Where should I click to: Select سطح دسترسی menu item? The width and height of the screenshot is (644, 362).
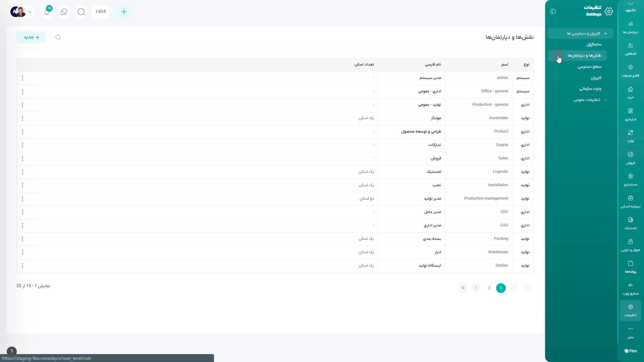tap(589, 67)
